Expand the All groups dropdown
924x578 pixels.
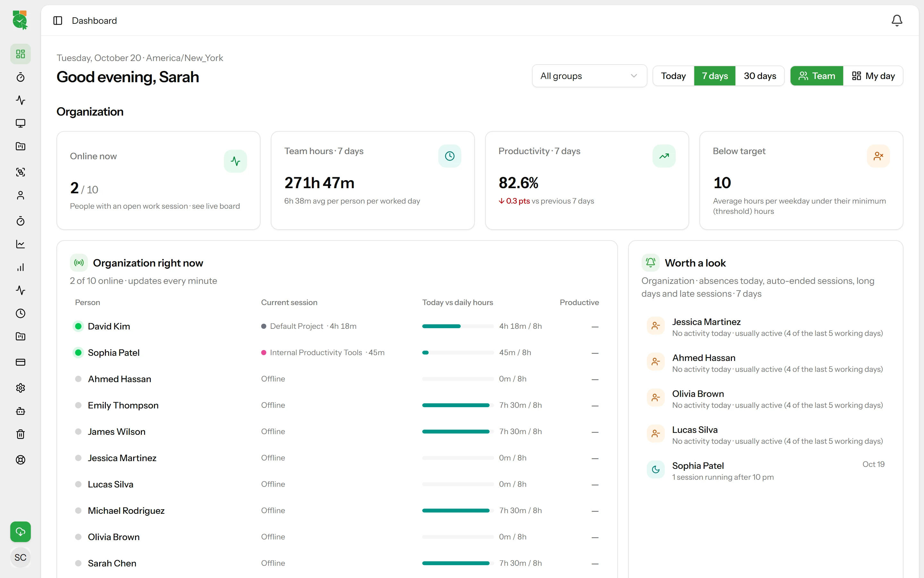click(x=589, y=76)
